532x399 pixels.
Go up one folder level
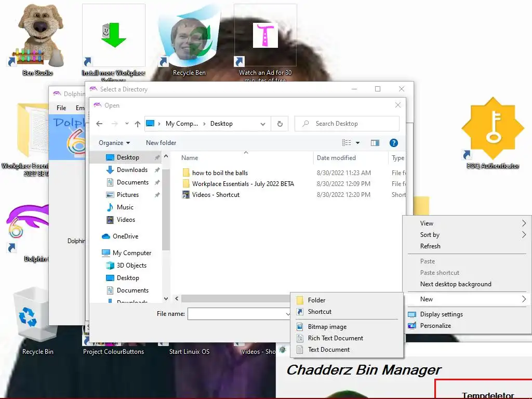click(137, 124)
